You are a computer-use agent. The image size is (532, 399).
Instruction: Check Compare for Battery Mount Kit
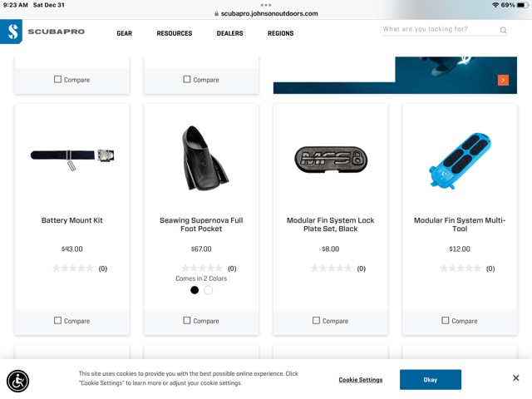tap(57, 320)
